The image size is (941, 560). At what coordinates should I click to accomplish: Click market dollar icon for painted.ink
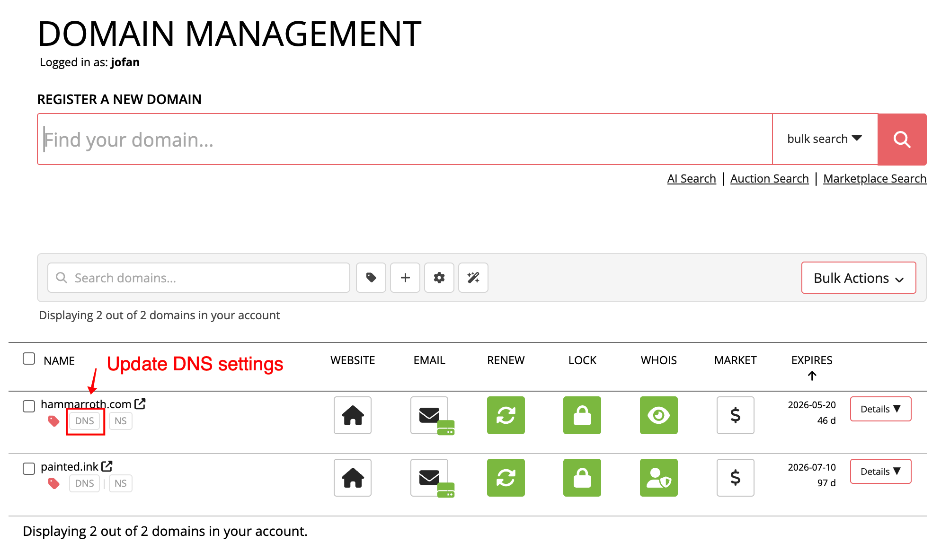pos(735,478)
